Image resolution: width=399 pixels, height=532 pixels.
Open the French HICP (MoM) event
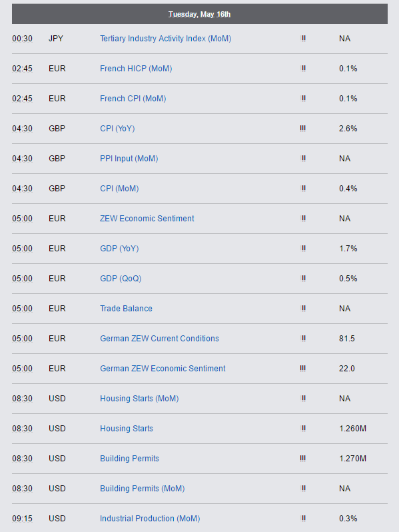click(x=136, y=69)
